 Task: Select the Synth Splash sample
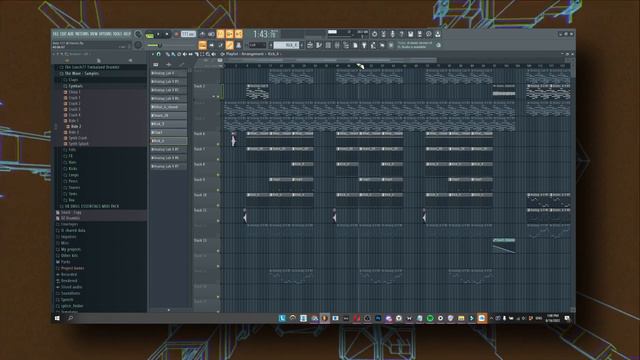[x=78, y=144]
